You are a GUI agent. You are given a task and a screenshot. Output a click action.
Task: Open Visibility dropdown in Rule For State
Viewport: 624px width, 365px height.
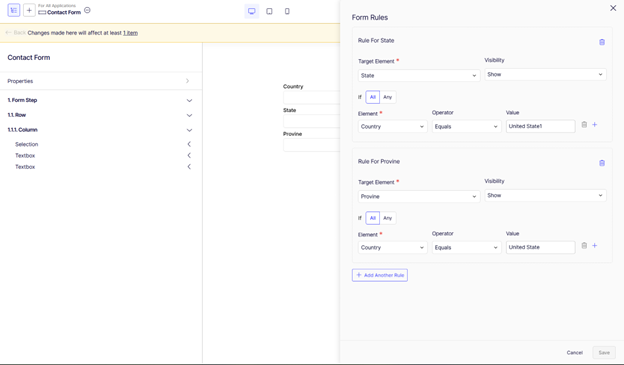(x=545, y=74)
